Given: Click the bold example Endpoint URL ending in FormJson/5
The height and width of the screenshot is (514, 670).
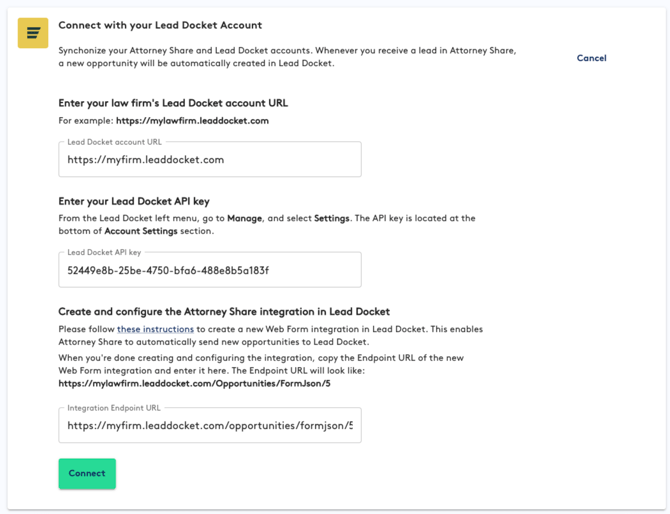Looking at the screenshot, I should click(x=194, y=383).
